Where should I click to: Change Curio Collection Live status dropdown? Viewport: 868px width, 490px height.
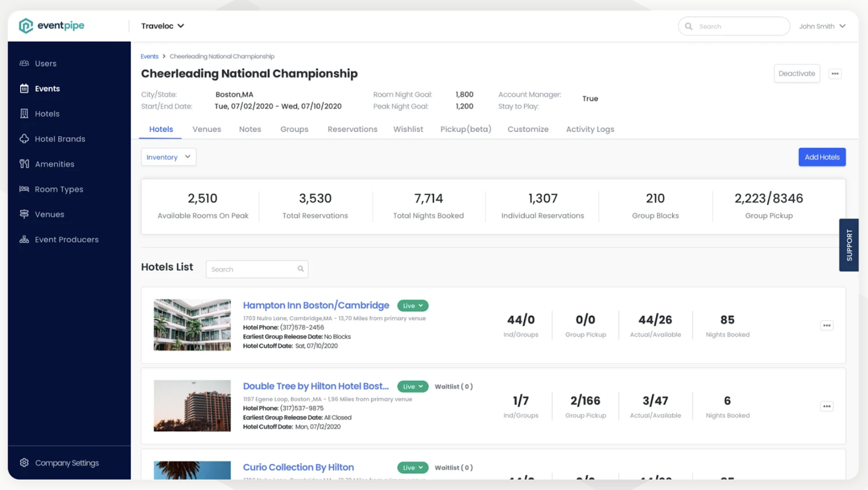tap(413, 467)
